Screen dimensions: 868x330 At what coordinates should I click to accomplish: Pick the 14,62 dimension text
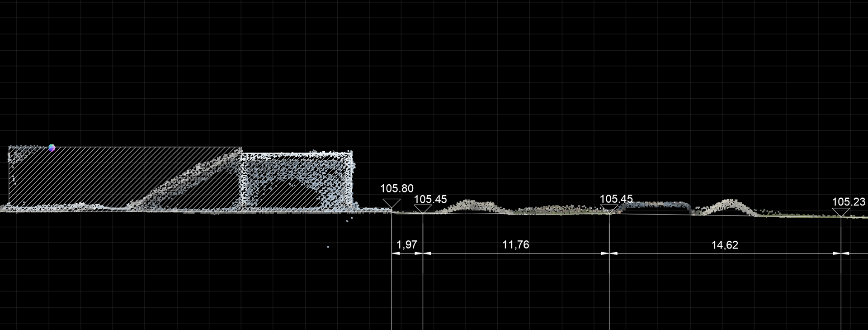click(x=725, y=245)
